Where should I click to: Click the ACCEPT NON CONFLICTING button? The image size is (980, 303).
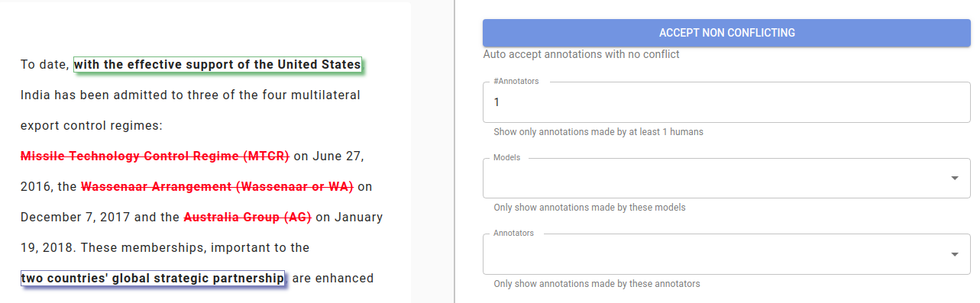[x=726, y=33]
